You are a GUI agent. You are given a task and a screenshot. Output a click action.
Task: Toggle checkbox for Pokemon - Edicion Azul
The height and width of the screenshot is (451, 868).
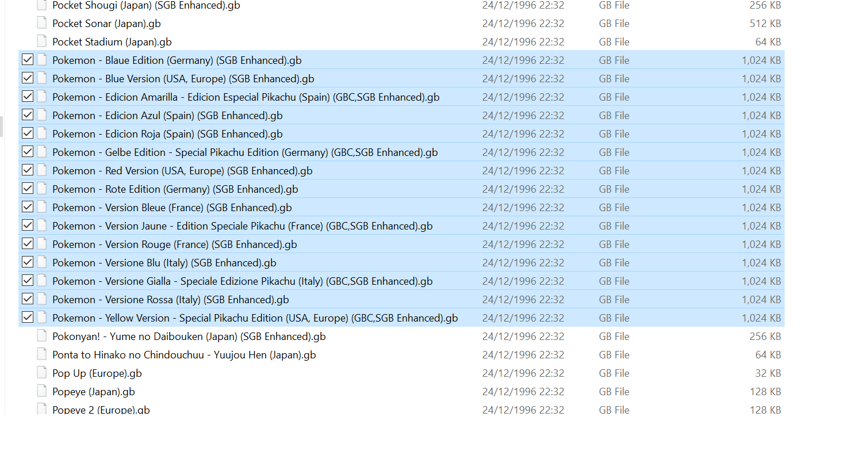pyautogui.click(x=27, y=114)
